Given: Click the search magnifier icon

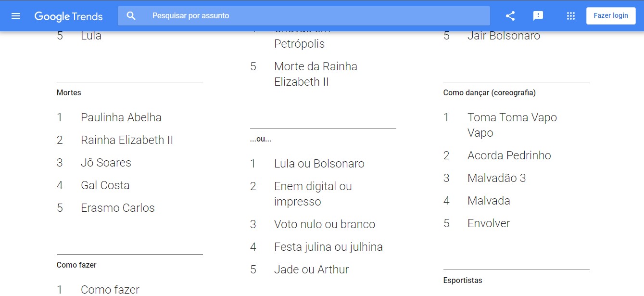Looking at the screenshot, I should click(131, 16).
